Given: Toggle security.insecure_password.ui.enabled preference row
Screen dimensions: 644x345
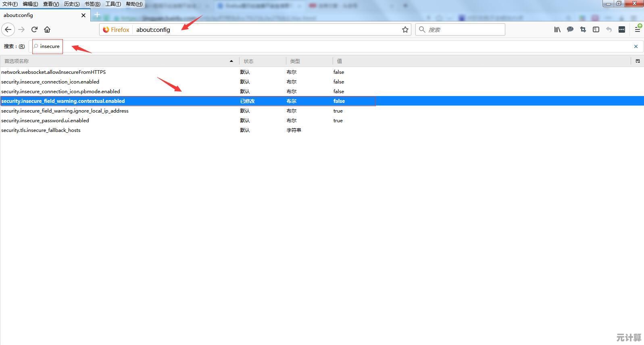Looking at the screenshot, I should click(45, 121).
